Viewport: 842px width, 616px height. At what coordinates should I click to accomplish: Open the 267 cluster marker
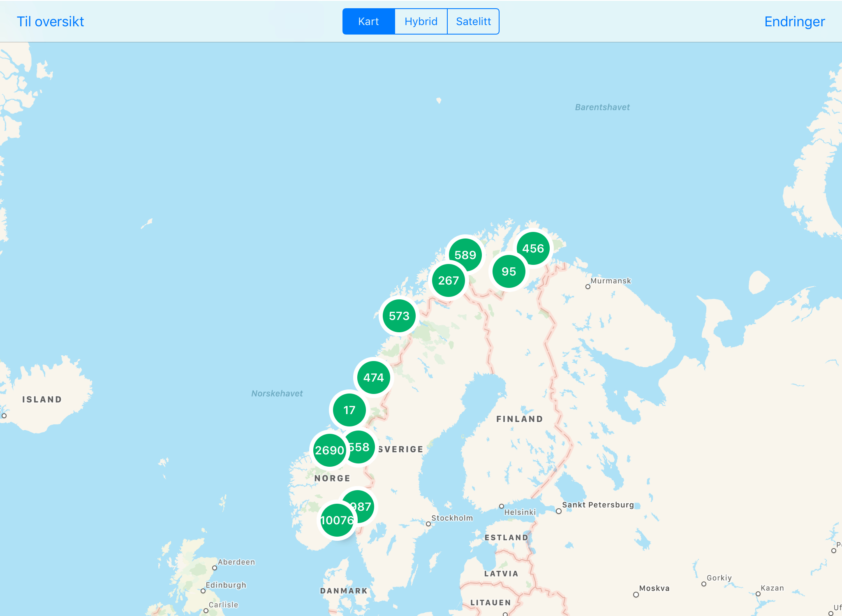tap(448, 281)
